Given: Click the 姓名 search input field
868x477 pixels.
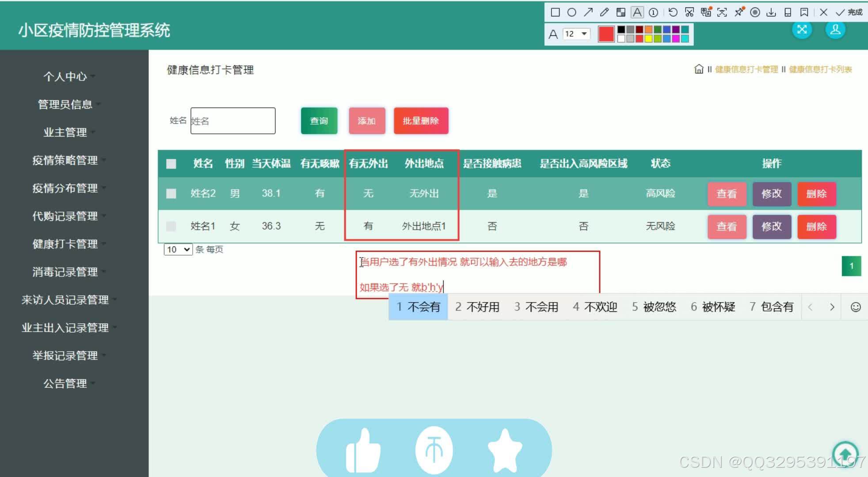Looking at the screenshot, I should (233, 121).
